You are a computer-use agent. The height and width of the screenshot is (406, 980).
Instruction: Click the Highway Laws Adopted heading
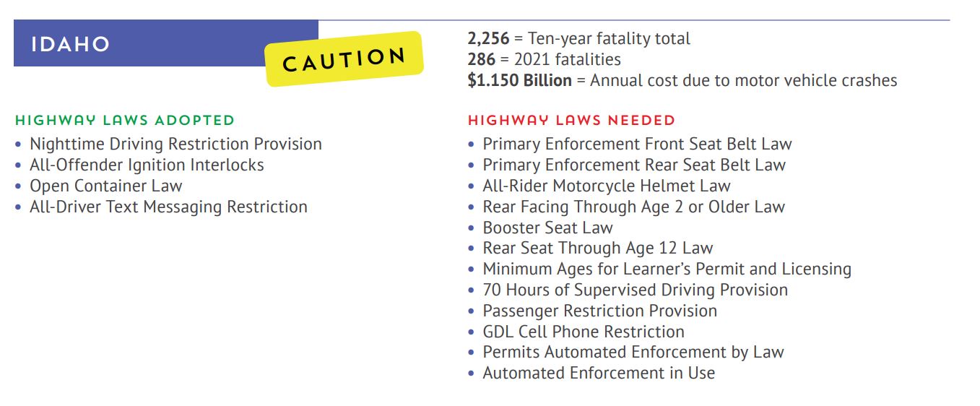click(125, 120)
